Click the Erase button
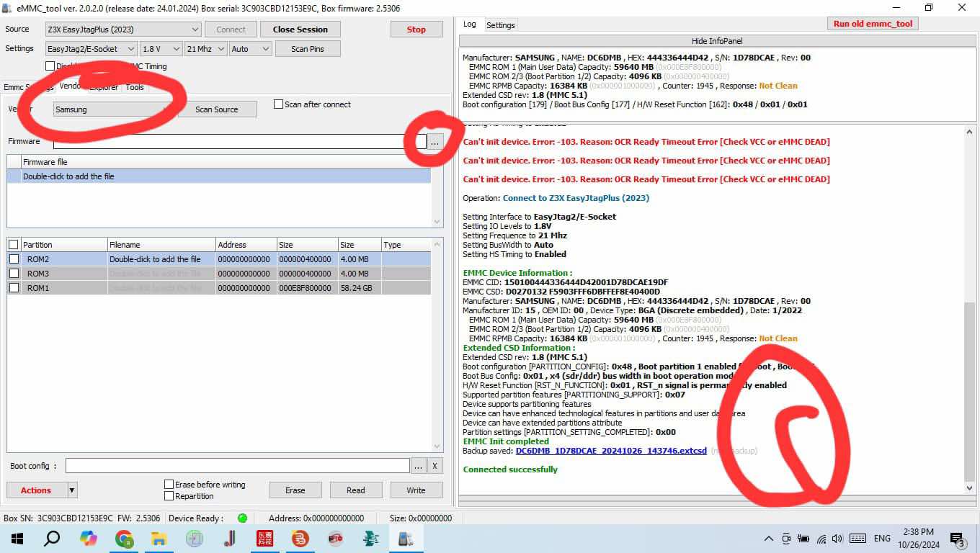The image size is (980, 553). pos(295,490)
